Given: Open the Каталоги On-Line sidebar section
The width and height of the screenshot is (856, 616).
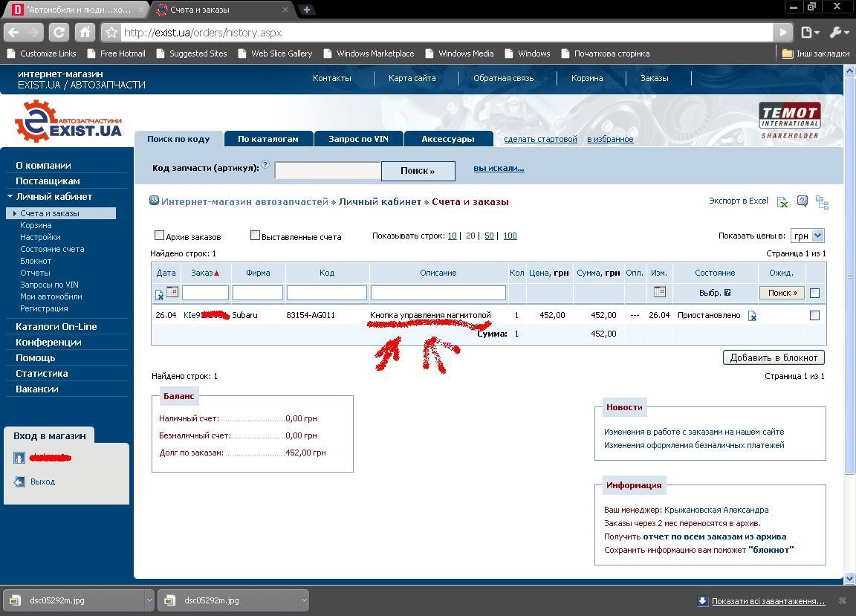Looking at the screenshot, I should [x=56, y=326].
